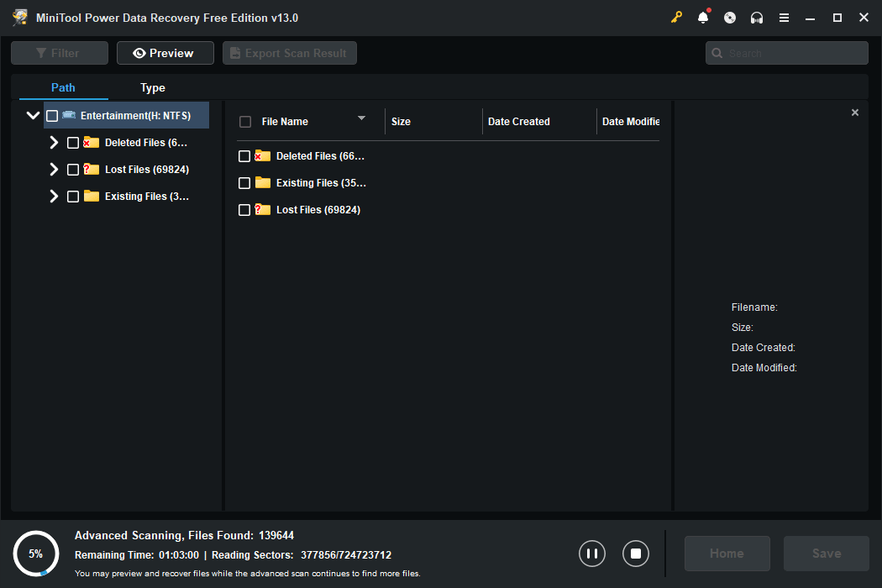
Task: Click the Filter button
Action: (60, 53)
